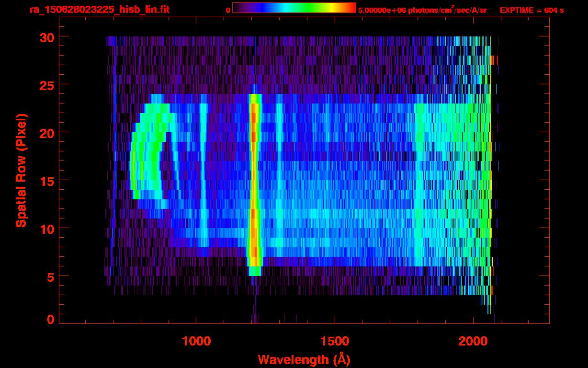
Task: Click the 5.00000e+06 photons maximum label
Action: 422,10
